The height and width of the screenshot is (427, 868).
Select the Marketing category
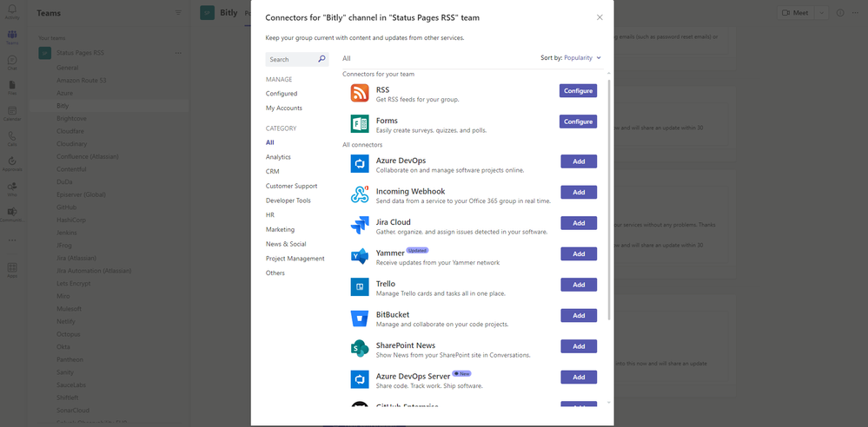(280, 229)
